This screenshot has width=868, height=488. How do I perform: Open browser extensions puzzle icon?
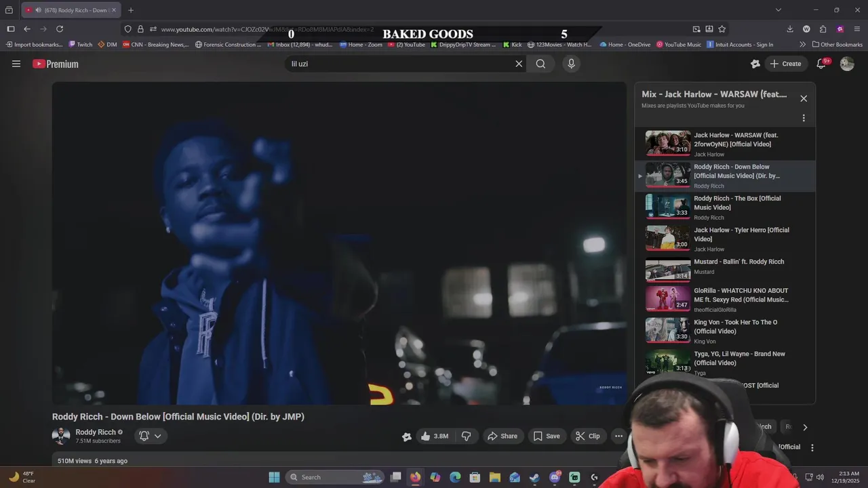[x=823, y=29]
